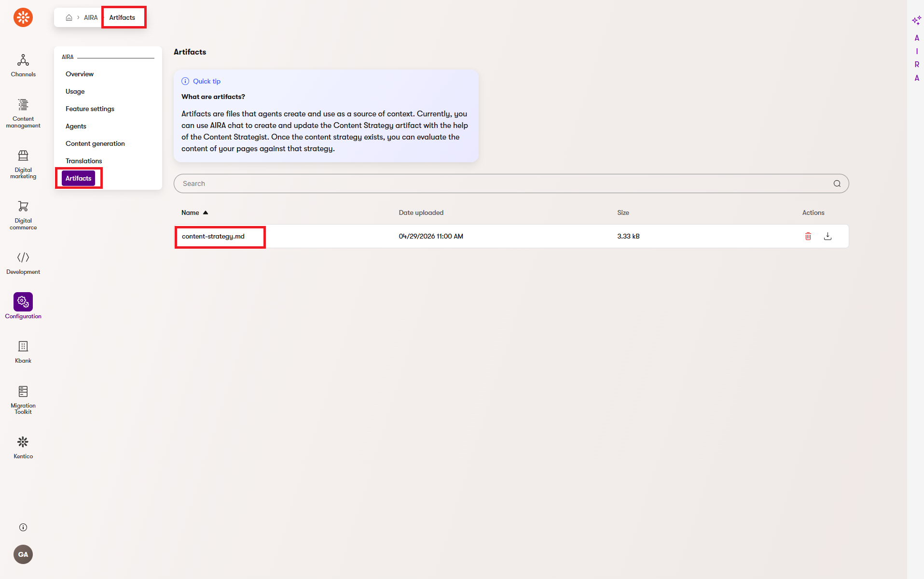Open the Agents page
Image resolution: width=924 pixels, height=579 pixels.
(x=76, y=126)
